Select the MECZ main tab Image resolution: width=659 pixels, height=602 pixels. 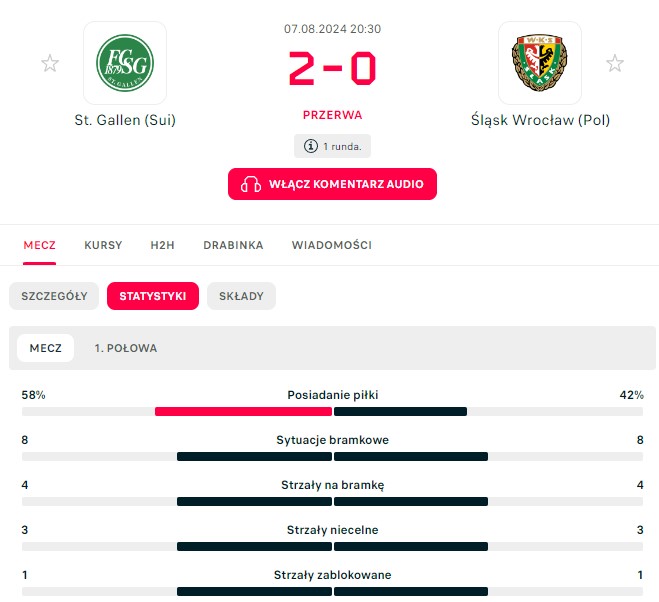click(40, 245)
